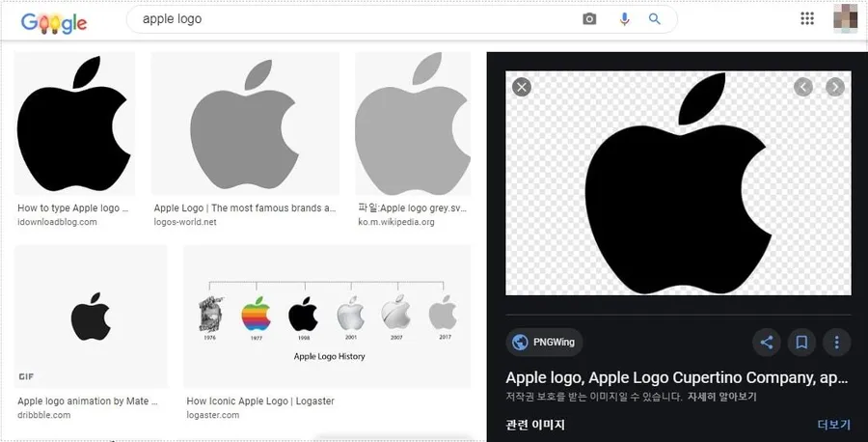Click the PNGWing globe icon
The image size is (868, 442).
[x=520, y=343]
